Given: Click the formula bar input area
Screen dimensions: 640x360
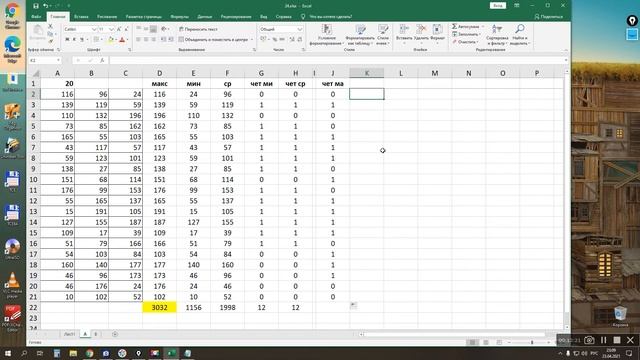Looking at the screenshot, I should pos(337,60).
